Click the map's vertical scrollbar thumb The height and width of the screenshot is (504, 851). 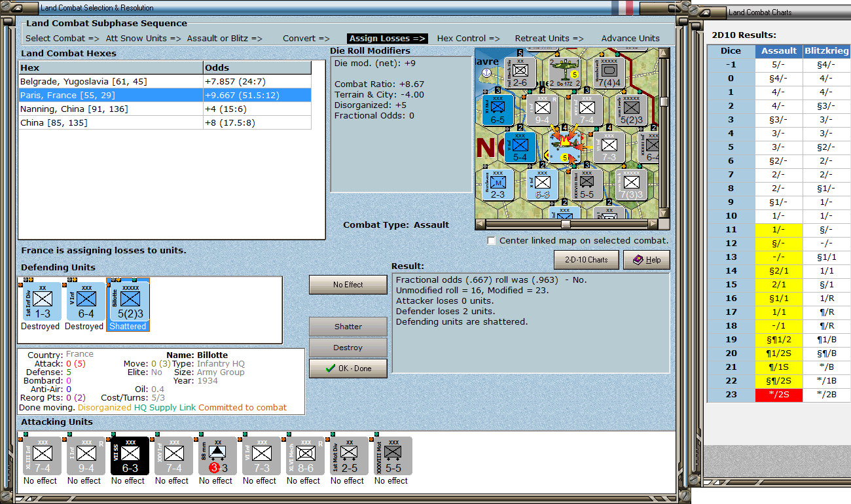664,101
